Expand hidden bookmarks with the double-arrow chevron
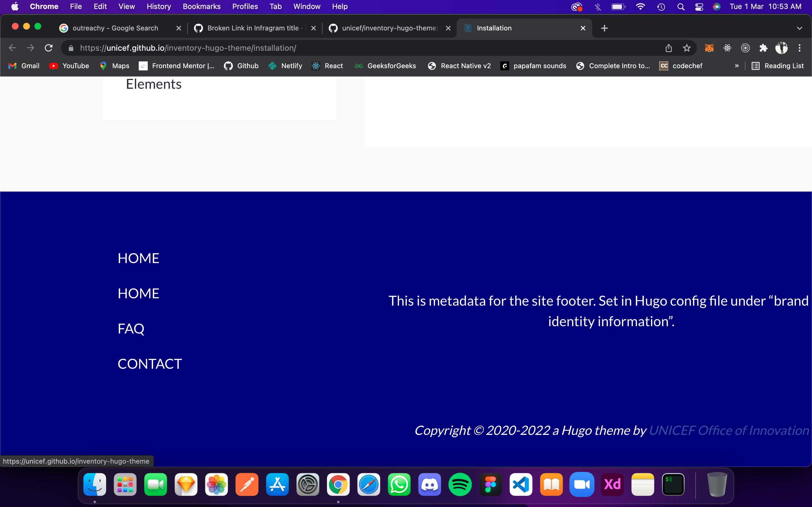 [x=737, y=66]
